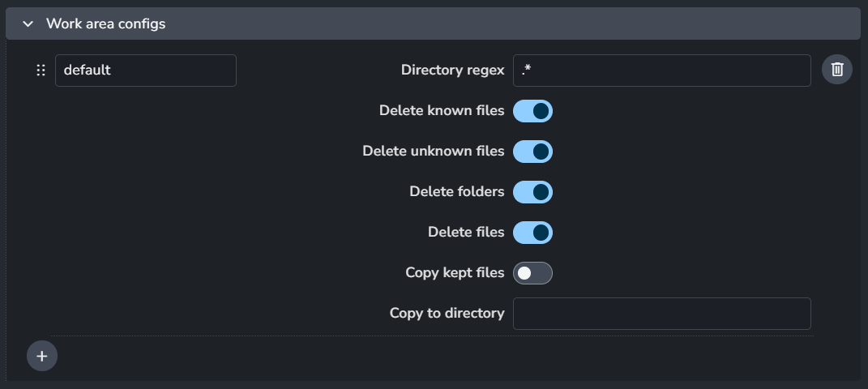Click the Delete unknown files label
This screenshot has width=868, height=389.
[434, 151]
